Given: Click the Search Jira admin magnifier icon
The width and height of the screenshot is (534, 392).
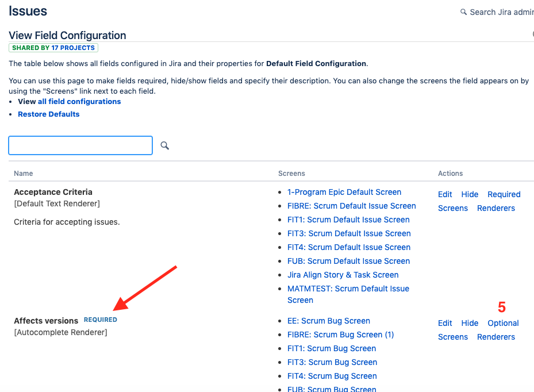Looking at the screenshot, I should pos(463,12).
